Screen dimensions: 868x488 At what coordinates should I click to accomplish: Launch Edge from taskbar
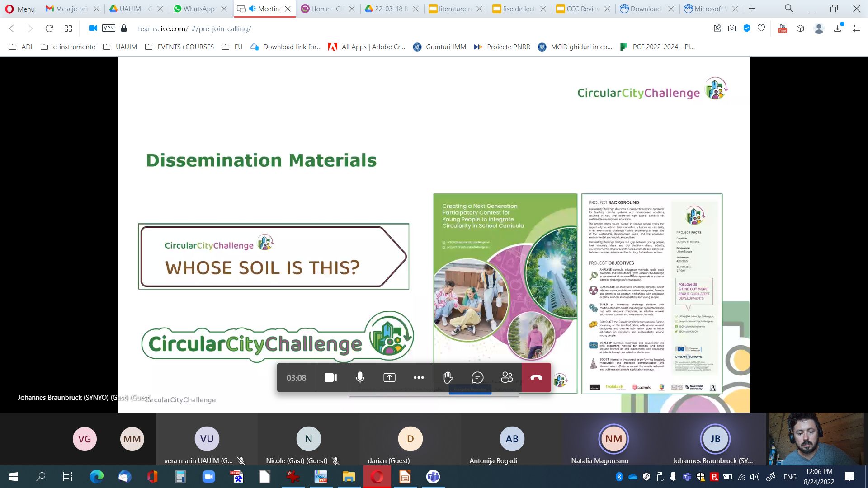[x=96, y=477]
